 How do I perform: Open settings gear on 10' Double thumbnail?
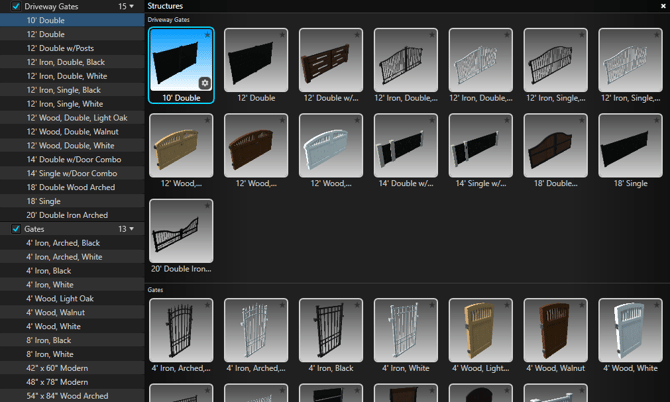click(x=204, y=83)
